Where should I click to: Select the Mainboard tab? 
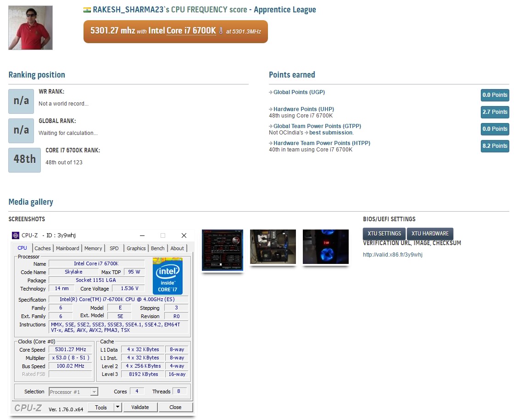67,248
